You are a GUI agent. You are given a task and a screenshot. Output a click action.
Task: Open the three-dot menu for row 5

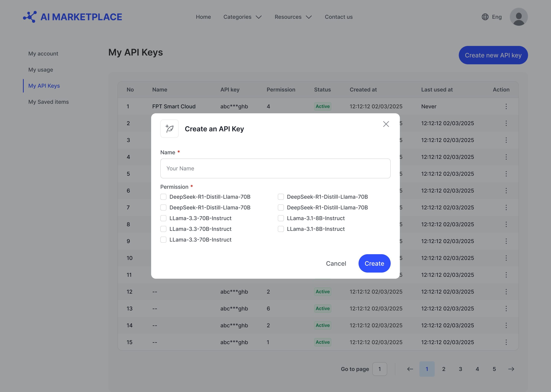pos(506,174)
